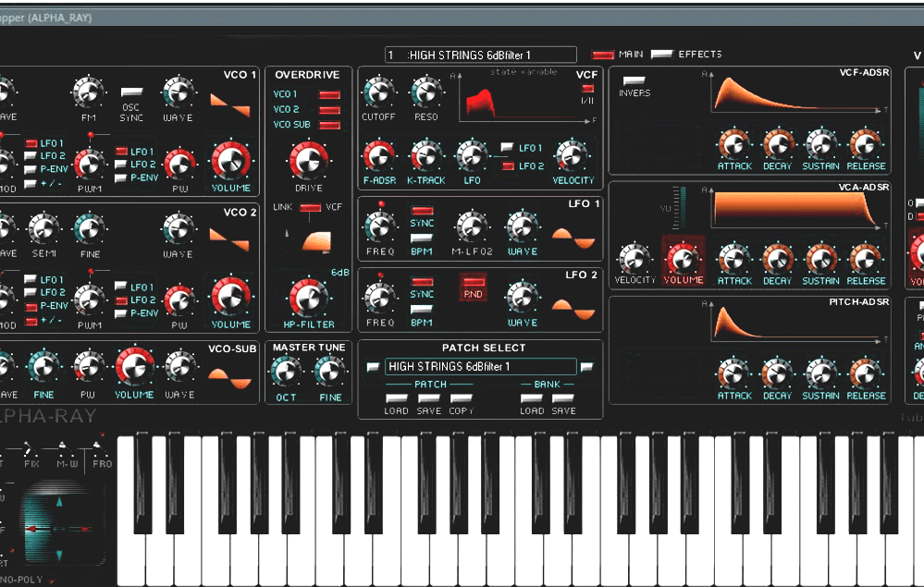Click the overdrive curve shape display
The image size is (924, 587).
317,241
